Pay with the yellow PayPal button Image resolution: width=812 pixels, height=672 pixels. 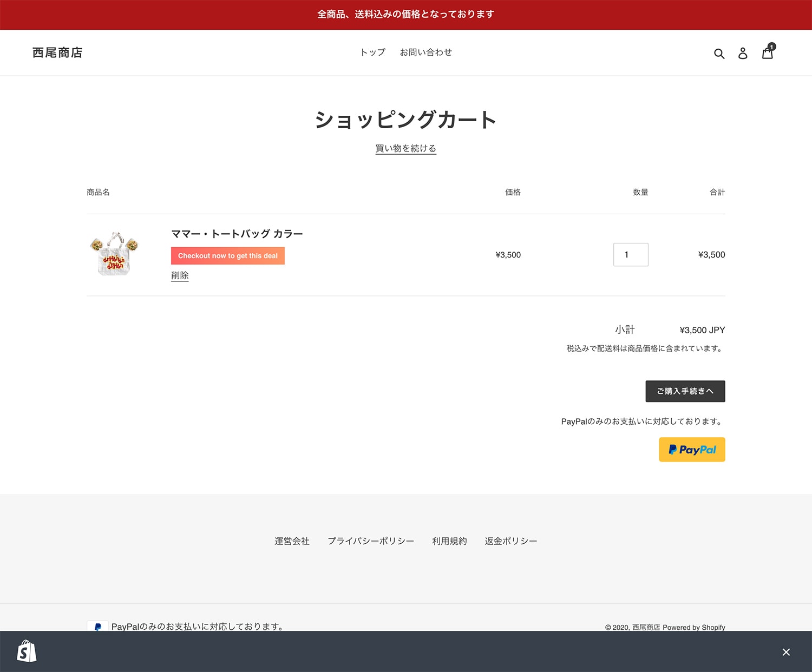point(692,450)
